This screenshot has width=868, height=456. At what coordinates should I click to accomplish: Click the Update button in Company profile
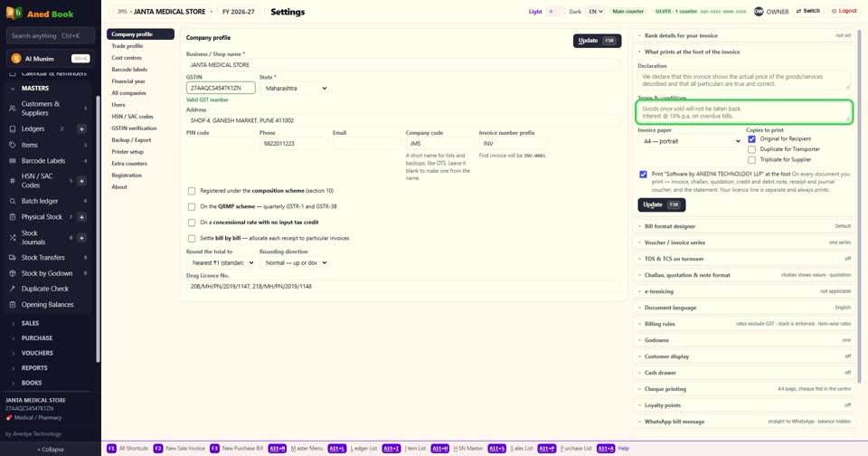(x=597, y=41)
